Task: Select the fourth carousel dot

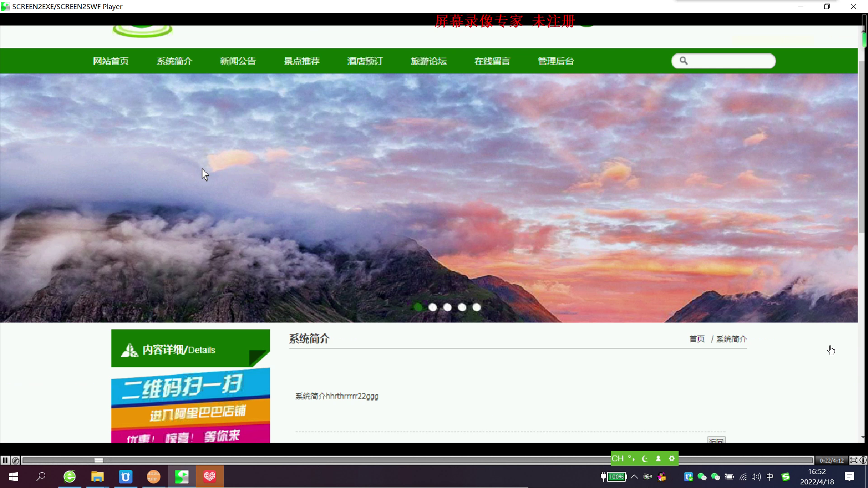Action: coord(462,307)
